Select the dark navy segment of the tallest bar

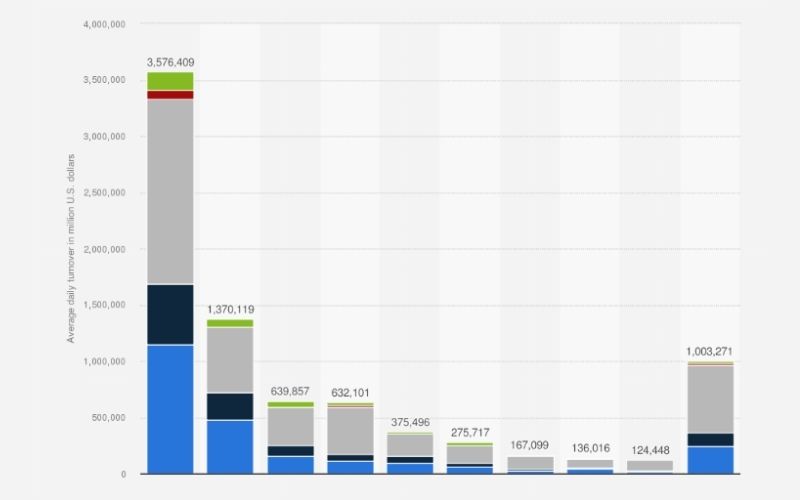(170, 314)
